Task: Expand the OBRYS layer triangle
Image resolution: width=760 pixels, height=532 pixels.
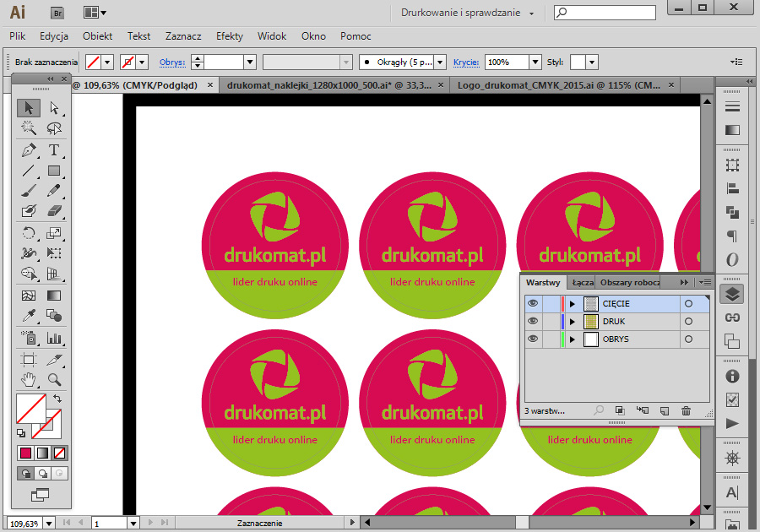Action: click(x=573, y=339)
